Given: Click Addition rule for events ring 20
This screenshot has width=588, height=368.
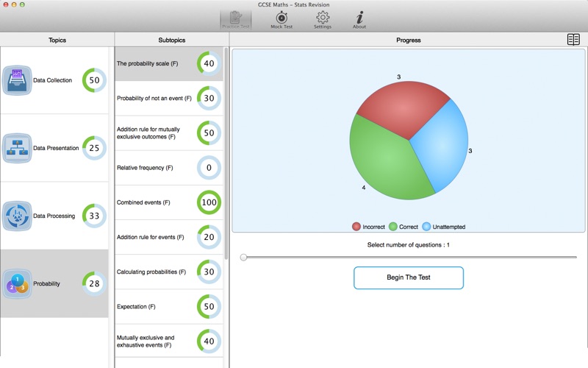Looking at the screenshot, I should pos(209,237).
